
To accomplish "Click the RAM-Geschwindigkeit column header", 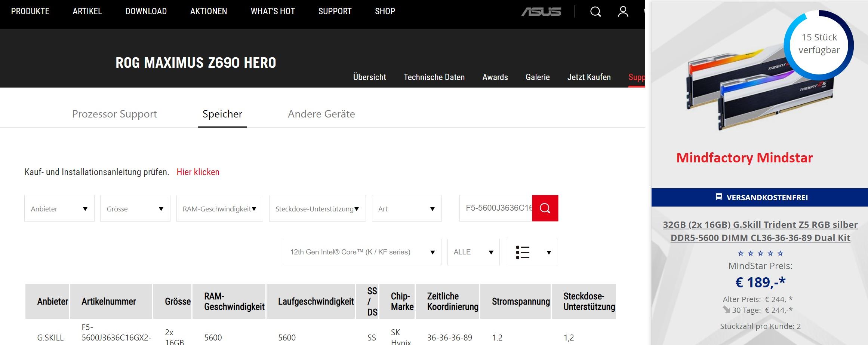I will (229, 302).
